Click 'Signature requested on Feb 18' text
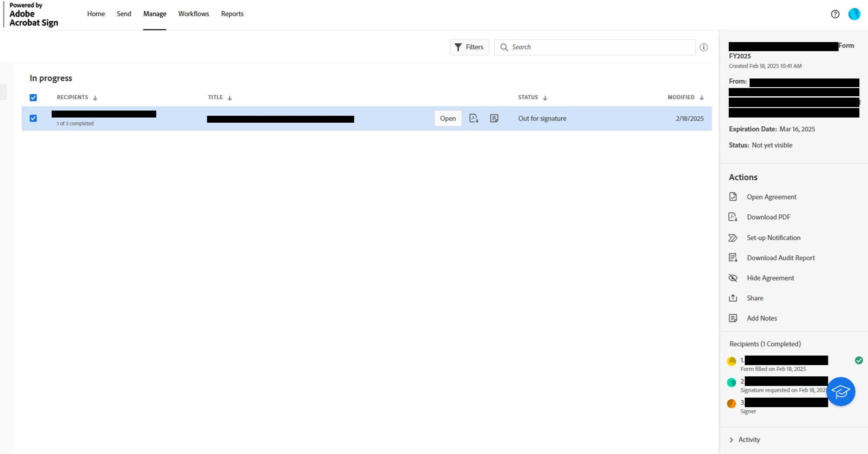868x454 pixels. (x=783, y=390)
